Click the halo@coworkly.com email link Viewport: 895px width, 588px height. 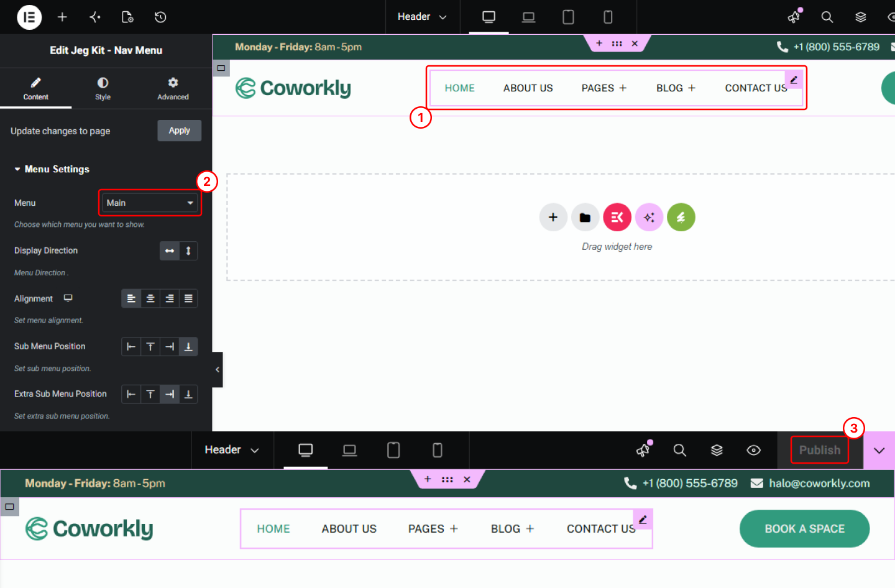click(819, 484)
